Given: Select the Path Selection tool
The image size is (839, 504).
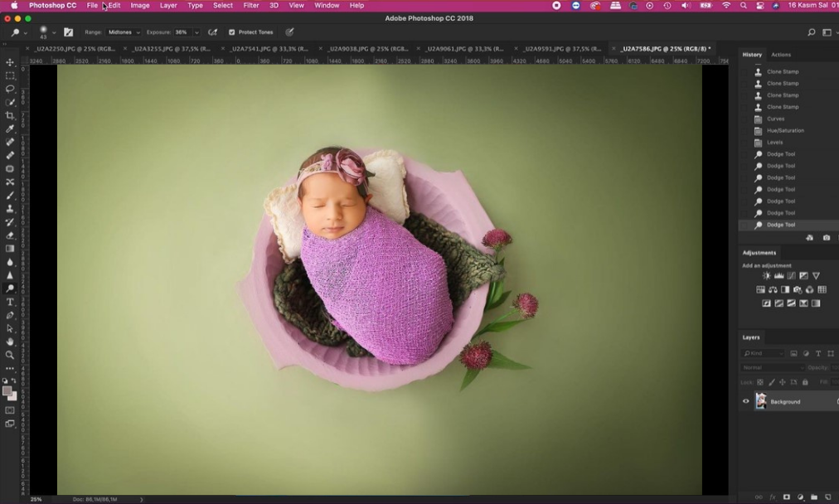Looking at the screenshot, I should click(x=10, y=328).
